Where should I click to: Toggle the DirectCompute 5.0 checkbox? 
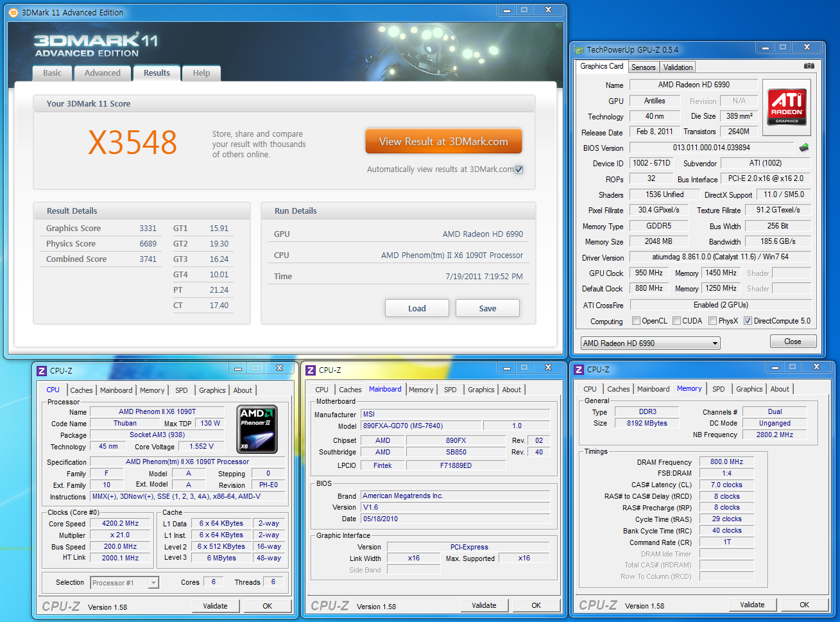[x=748, y=321]
